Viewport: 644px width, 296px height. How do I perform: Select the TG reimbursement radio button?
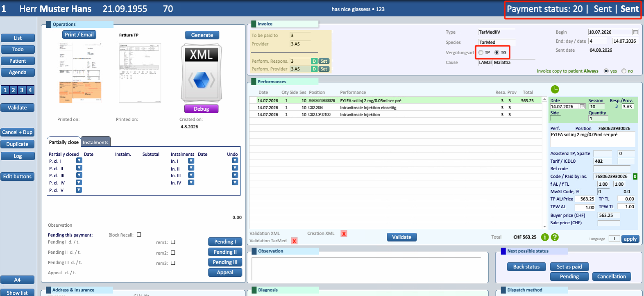coord(497,52)
